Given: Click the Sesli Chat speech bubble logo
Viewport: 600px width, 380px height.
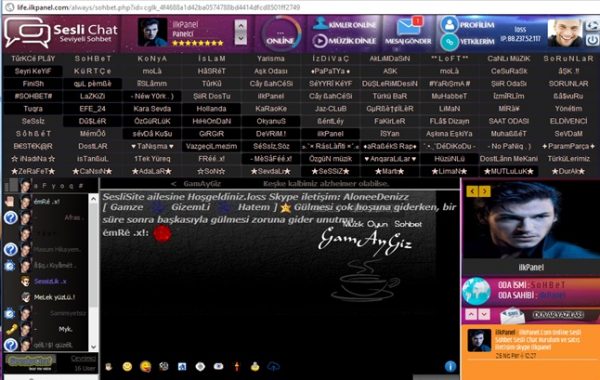Looking at the screenshot, I should click(x=27, y=32).
